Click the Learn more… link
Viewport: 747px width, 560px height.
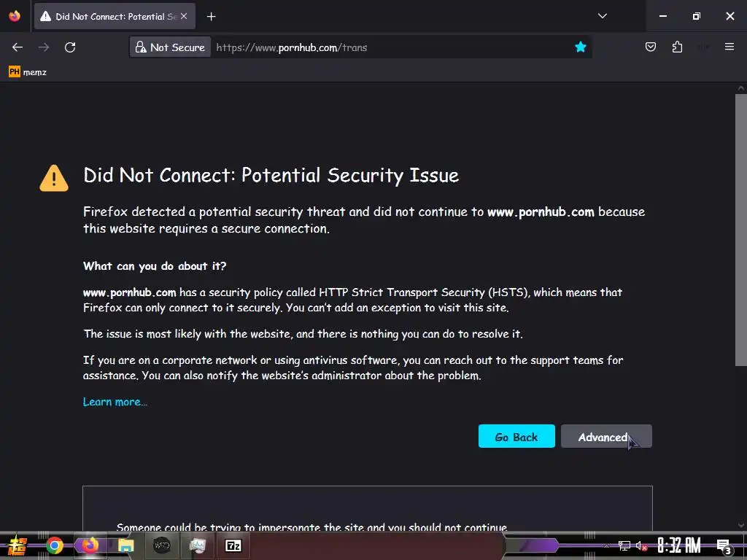115,402
